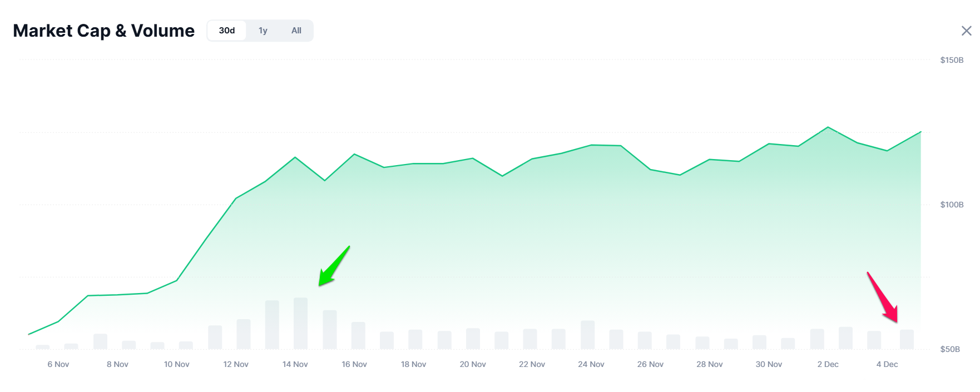Click the 16 Nov date label
Screen dimensions: 980x392
point(354,364)
